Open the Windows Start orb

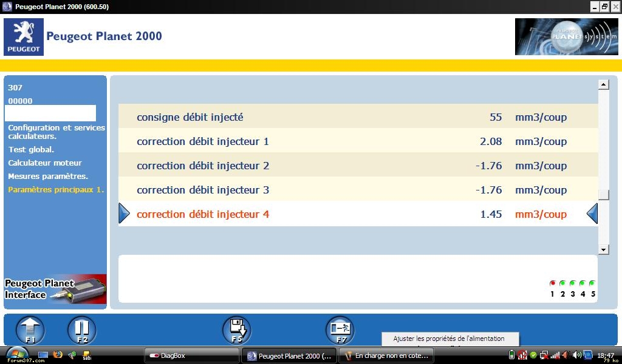(16, 354)
